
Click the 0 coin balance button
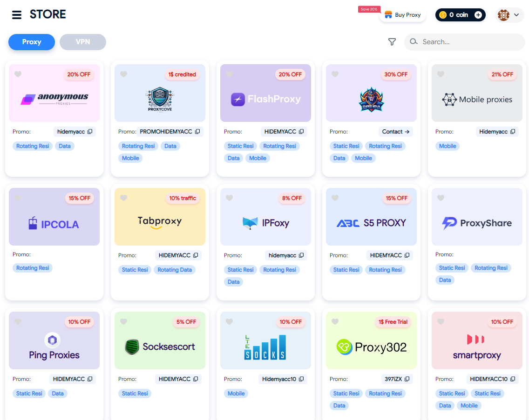[x=460, y=15]
